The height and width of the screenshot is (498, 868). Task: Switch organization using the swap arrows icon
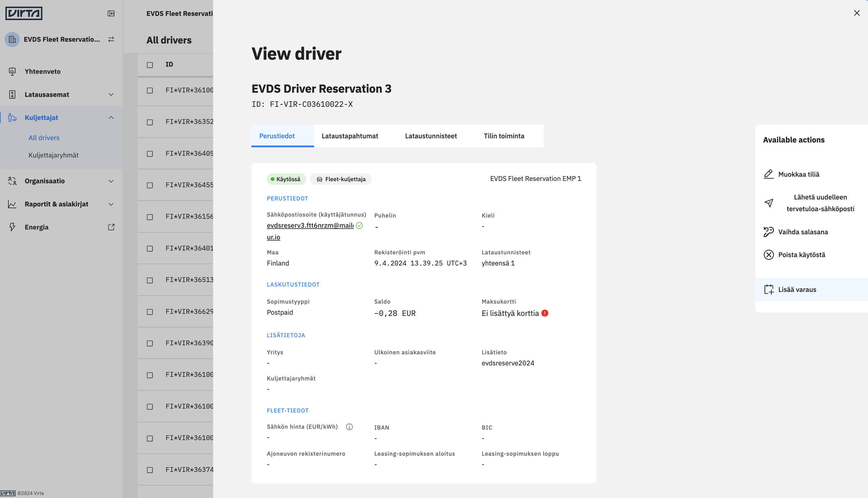coord(111,39)
